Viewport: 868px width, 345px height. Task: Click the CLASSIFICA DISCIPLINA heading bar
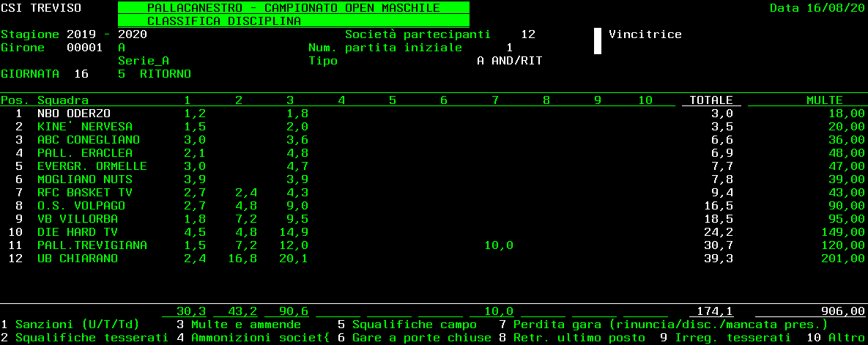click(293, 21)
